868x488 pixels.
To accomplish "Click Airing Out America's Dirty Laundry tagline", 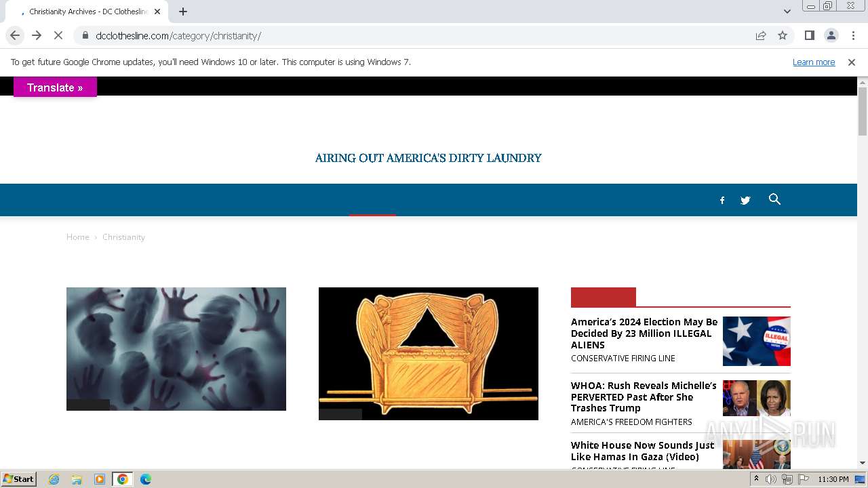I will point(429,158).
